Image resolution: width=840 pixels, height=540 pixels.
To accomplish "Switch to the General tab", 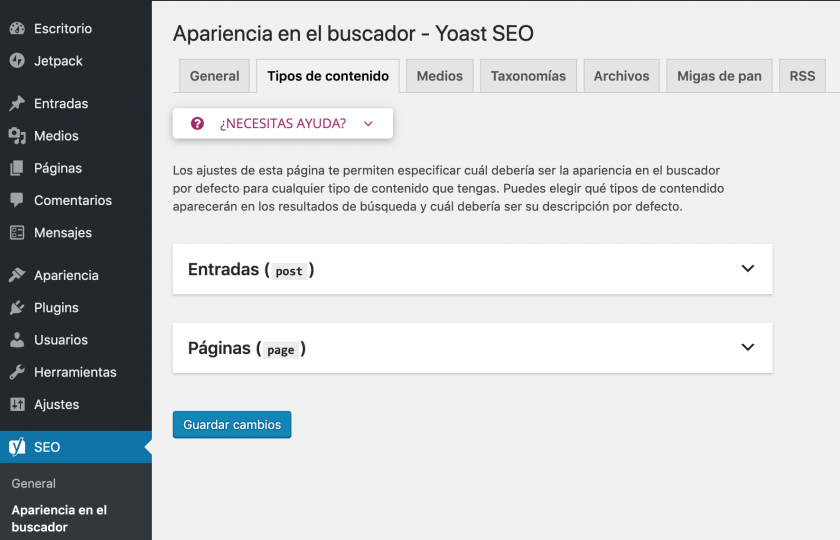I will [214, 76].
